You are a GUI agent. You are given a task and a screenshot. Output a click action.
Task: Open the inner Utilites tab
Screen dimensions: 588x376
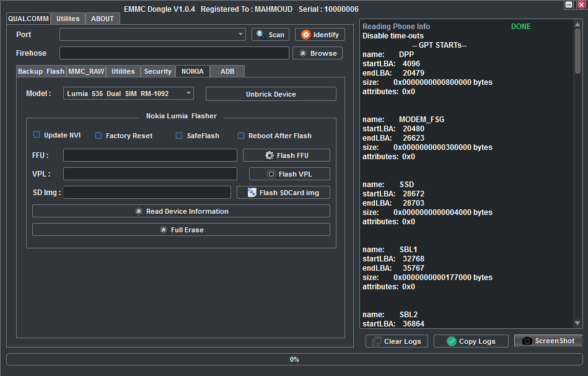coord(123,71)
